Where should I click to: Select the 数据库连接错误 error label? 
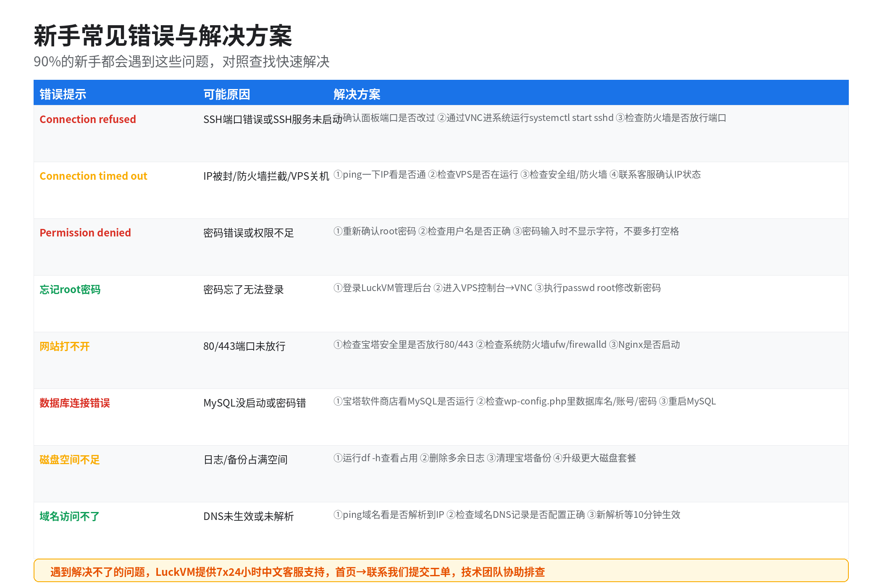[x=75, y=403]
